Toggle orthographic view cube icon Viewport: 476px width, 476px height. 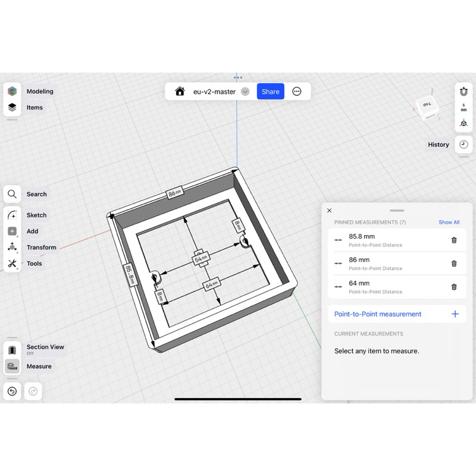coord(464,123)
